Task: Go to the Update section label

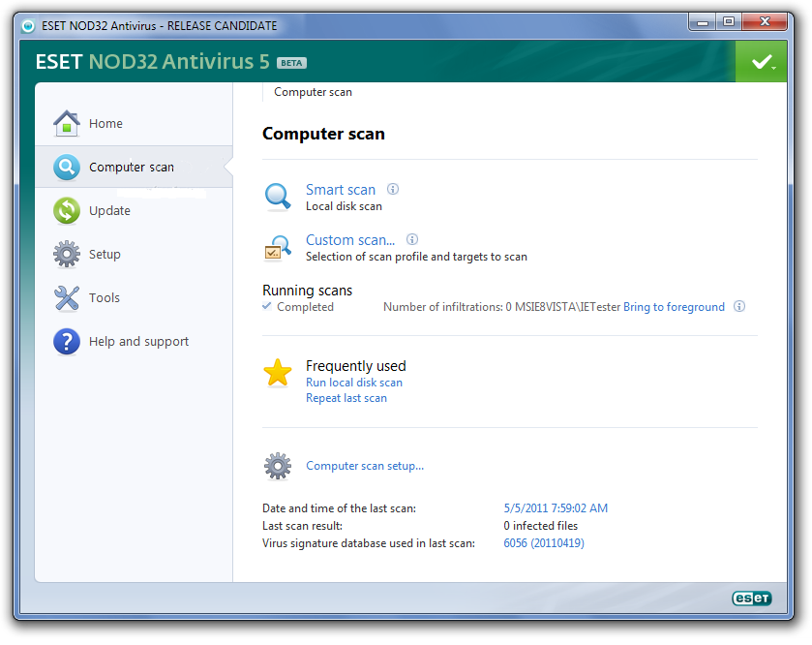Action: click(109, 211)
